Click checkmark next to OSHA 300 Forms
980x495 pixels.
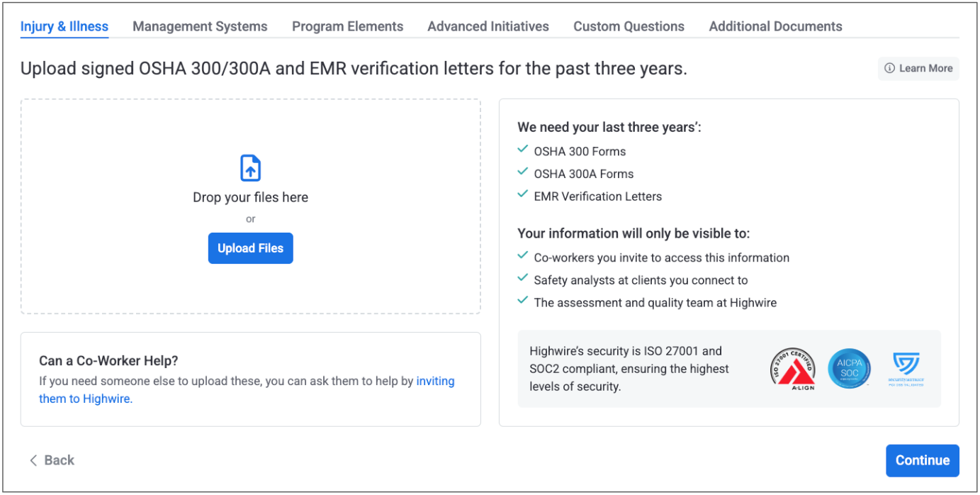[x=522, y=150]
